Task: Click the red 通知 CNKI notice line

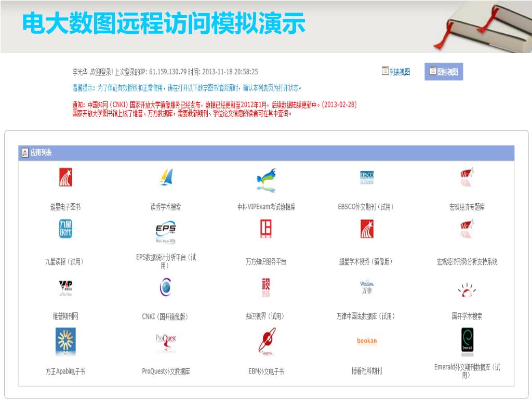Action: coord(215,104)
